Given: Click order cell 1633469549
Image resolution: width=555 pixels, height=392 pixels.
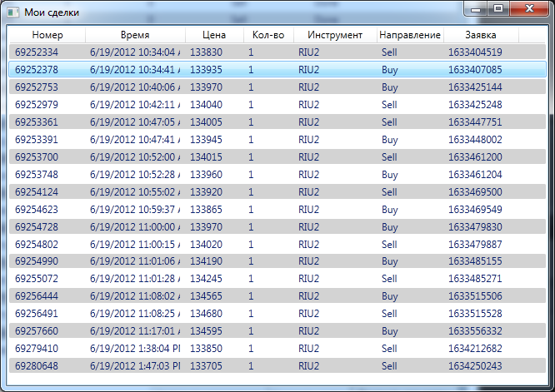Looking at the screenshot, I should pyautogui.click(x=475, y=210).
